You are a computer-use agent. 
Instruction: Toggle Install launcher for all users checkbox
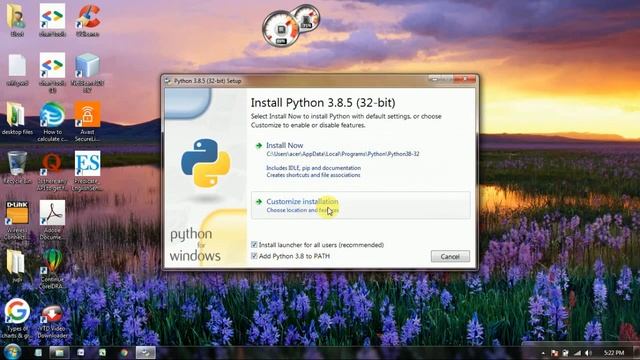click(254, 245)
